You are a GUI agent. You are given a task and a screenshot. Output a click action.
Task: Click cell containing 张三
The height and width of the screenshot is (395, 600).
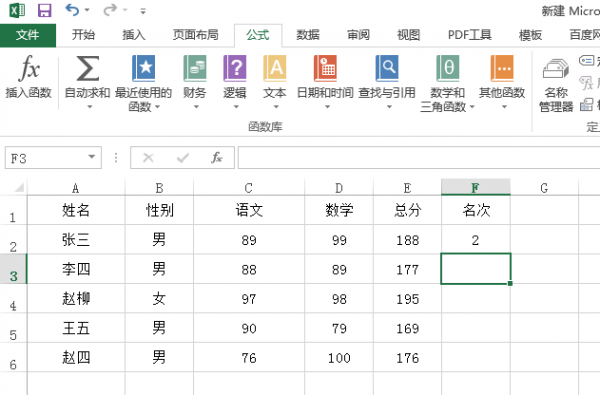(x=76, y=240)
